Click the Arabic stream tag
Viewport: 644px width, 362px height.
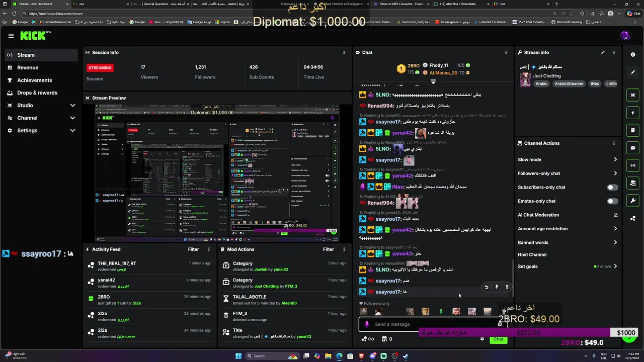(x=541, y=84)
